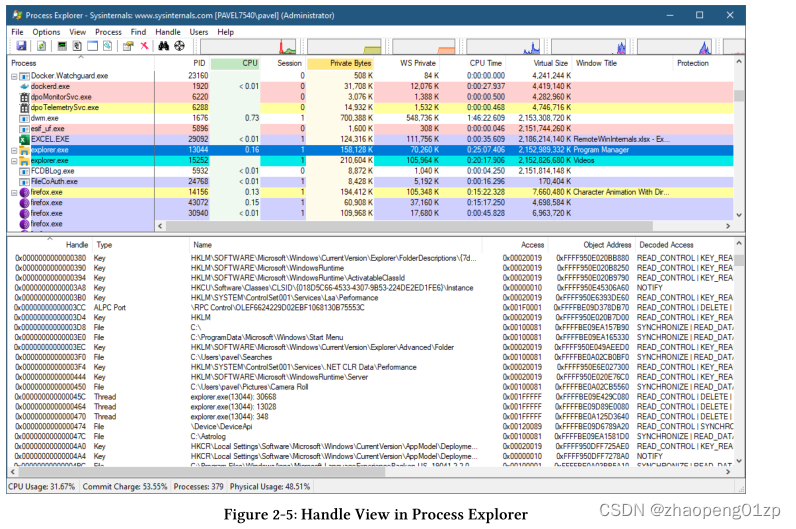Click the 'CPU Usage: 31.67%' status entry
The height and width of the screenshot is (529, 796).
(x=42, y=487)
